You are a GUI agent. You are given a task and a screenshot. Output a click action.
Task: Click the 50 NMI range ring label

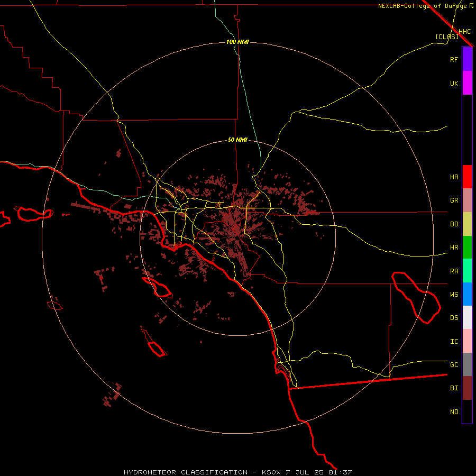pyautogui.click(x=237, y=140)
